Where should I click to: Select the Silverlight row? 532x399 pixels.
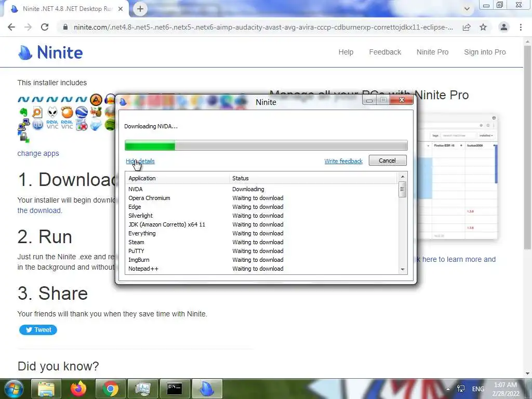tap(261, 216)
